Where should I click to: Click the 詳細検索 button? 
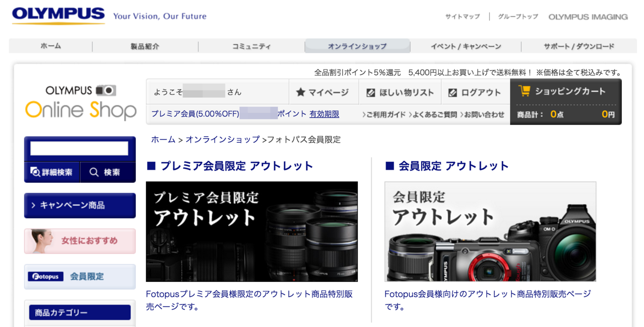[x=52, y=172]
